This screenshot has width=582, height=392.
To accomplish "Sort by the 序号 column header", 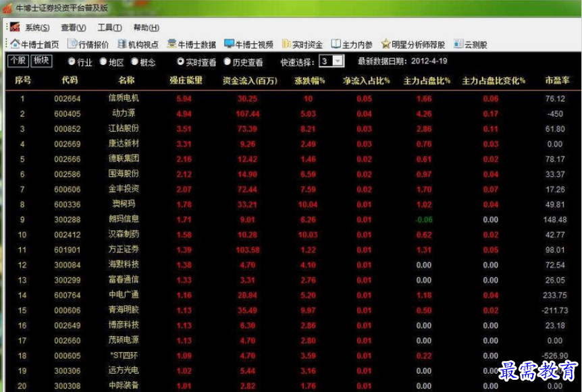I will (23, 80).
